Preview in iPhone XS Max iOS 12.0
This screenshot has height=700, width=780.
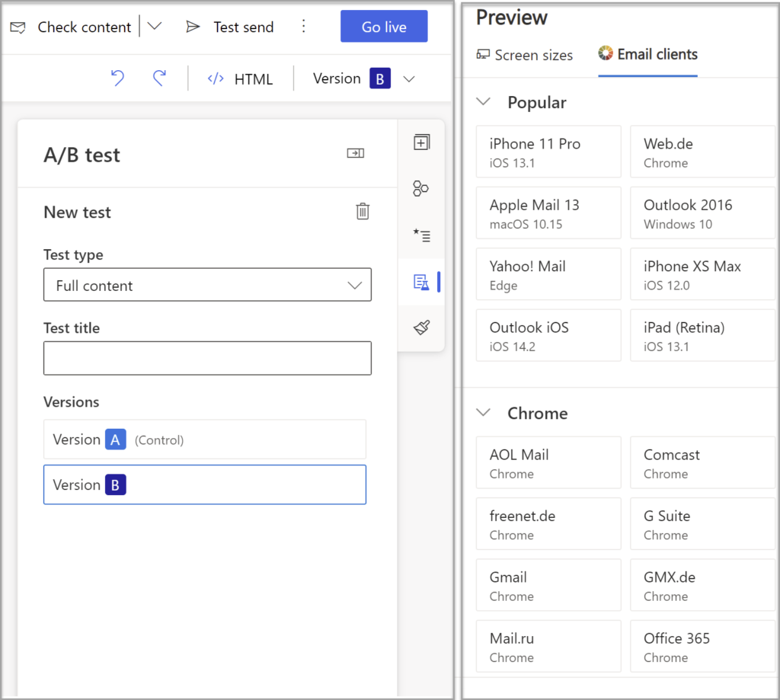703,274
